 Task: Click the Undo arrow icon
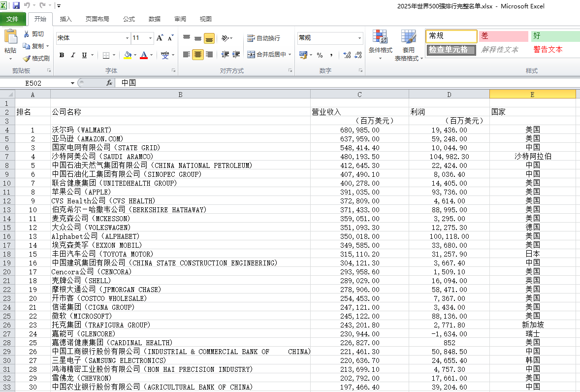pos(27,5)
